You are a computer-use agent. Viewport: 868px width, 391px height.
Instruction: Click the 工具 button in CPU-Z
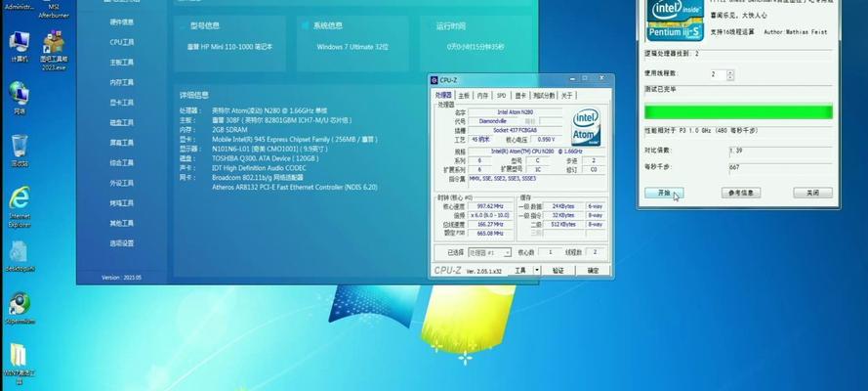point(519,270)
